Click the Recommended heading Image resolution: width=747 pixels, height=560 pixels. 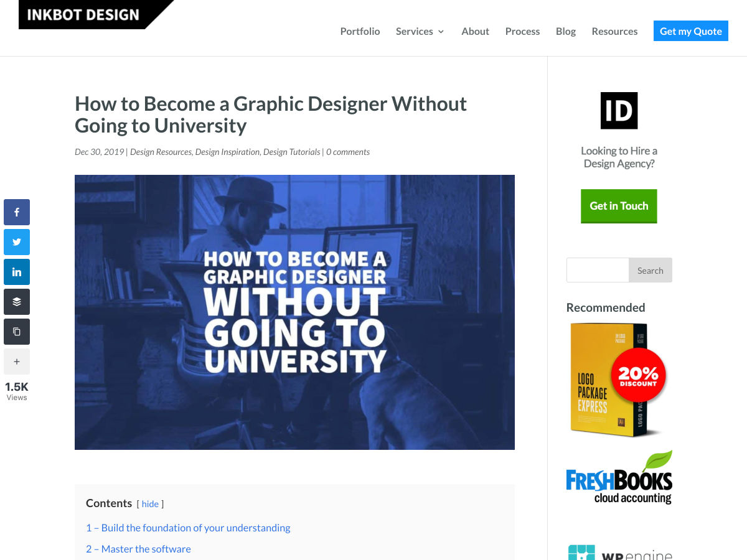(606, 307)
